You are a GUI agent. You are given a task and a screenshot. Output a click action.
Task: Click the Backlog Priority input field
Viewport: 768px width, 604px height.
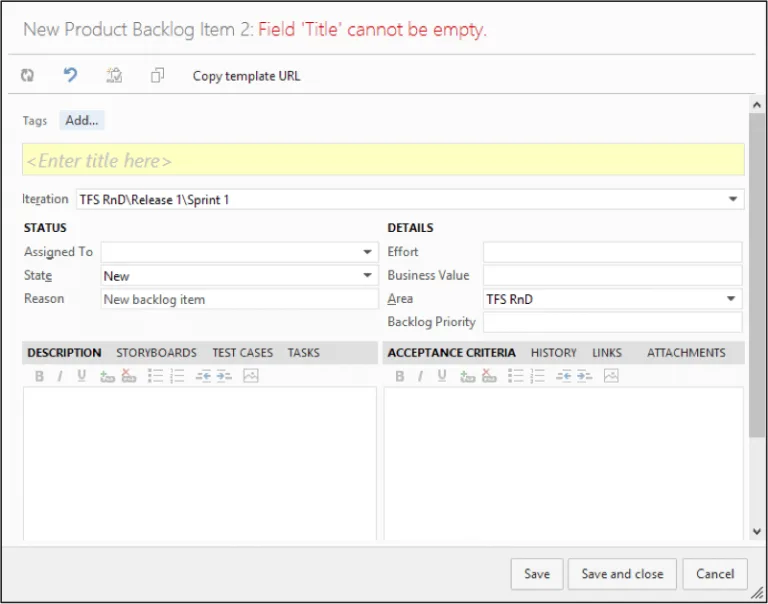click(x=612, y=322)
